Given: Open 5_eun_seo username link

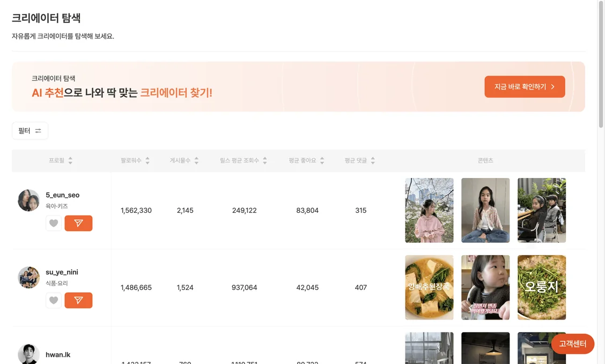Looking at the screenshot, I should pyautogui.click(x=63, y=195).
